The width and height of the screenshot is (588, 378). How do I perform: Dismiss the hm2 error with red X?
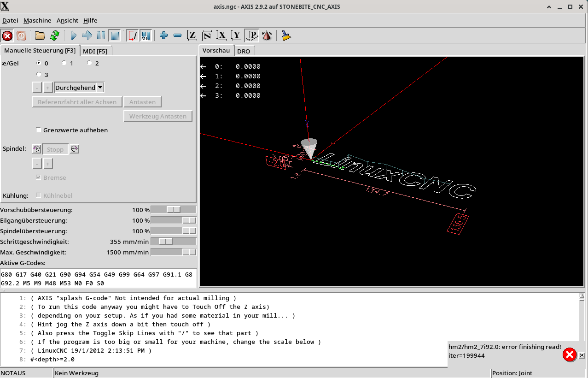pos(570,354)
